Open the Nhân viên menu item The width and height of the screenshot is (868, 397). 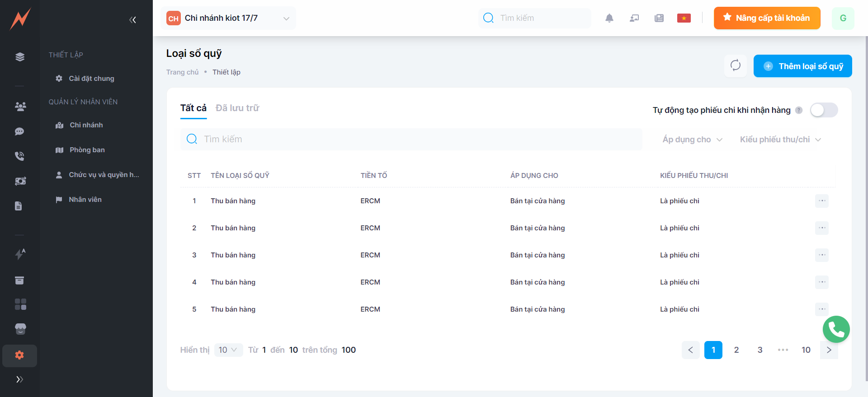pyautogui.click(x=85, y=200)
